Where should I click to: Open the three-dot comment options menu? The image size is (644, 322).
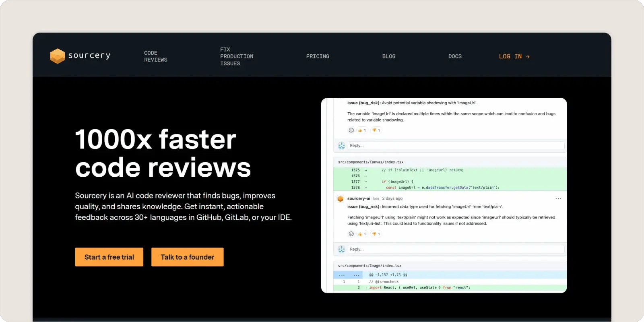click(x=558, y=198)
